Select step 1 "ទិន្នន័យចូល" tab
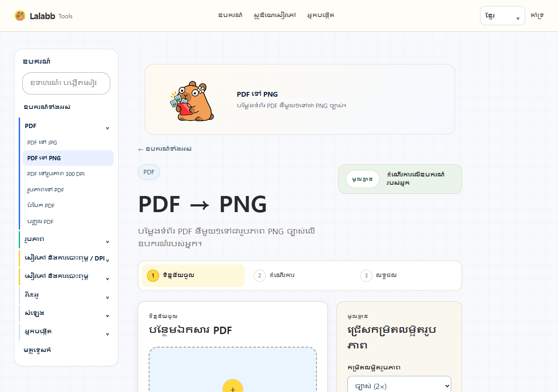Image resolution: width=558 pixels, height=392 pixels. (x=193, y=276)
